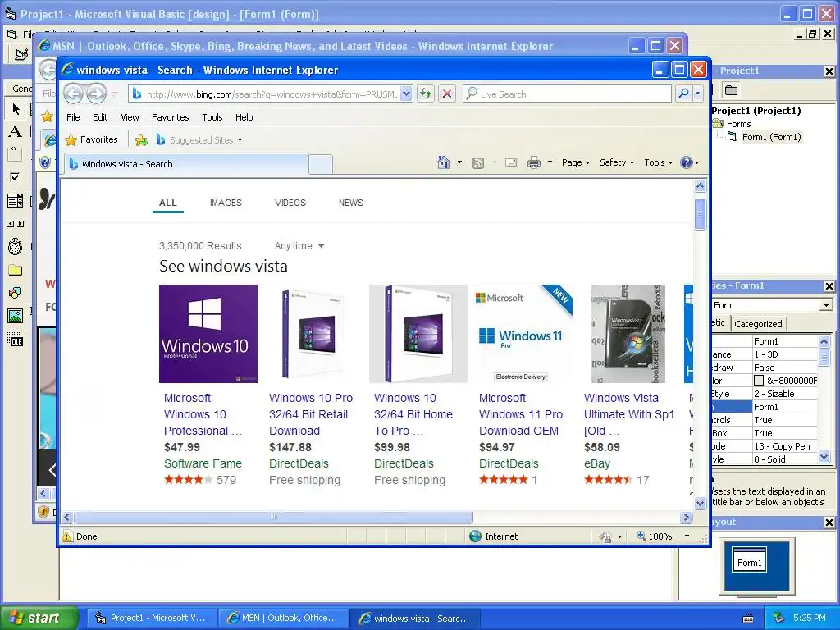Screen dimensions: 840x630
Task: Open the Page menu dropdown
Action: point(575,162)
